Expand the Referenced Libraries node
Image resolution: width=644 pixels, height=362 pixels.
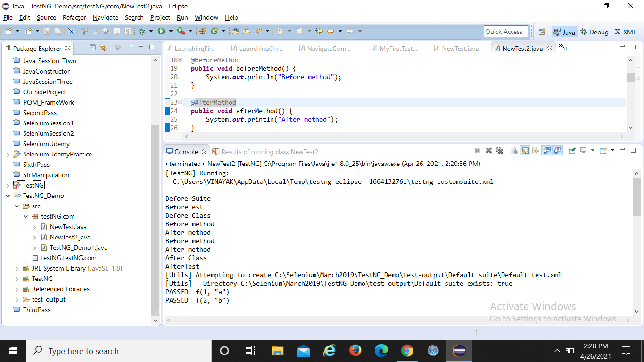pyautogui.click(x=17, y=289)
